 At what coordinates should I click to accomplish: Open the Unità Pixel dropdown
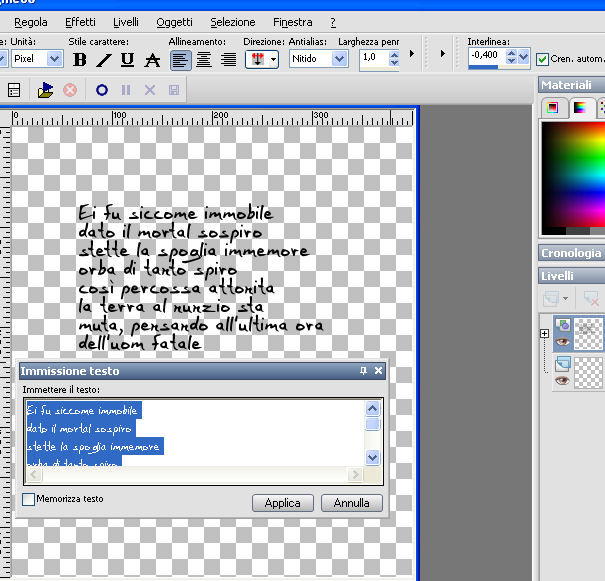pos(54,59)
